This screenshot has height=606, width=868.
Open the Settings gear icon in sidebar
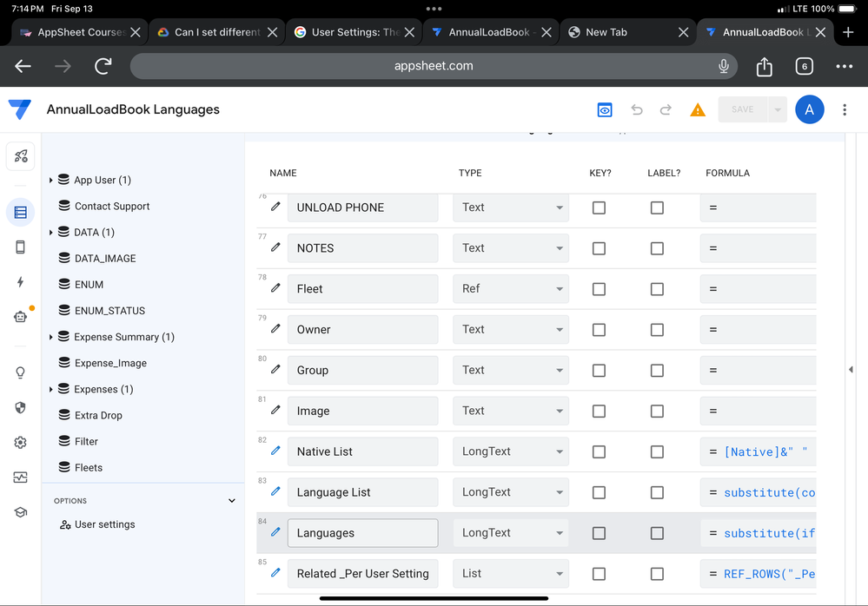click(x=21, y=442)
